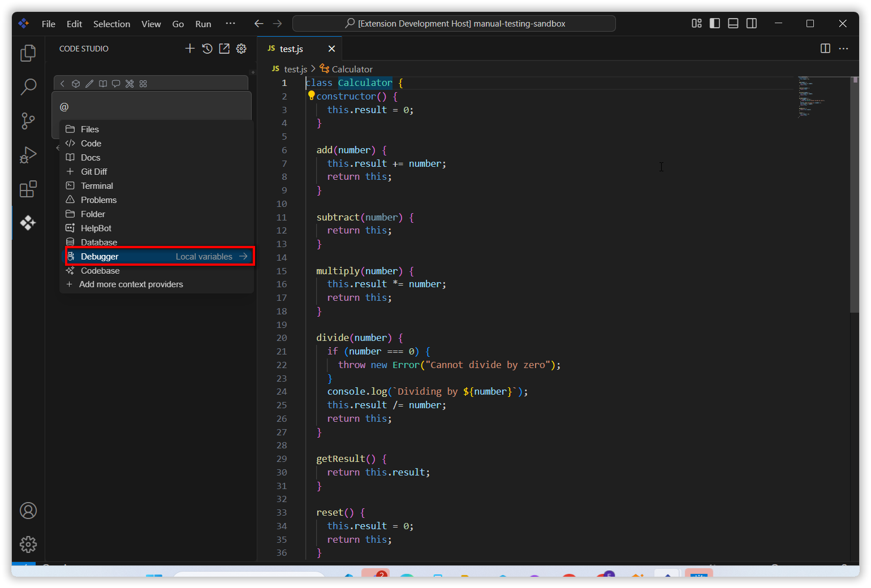Open Code Studio in a new window
871x588 pixels.
click(x=225, y=49)
